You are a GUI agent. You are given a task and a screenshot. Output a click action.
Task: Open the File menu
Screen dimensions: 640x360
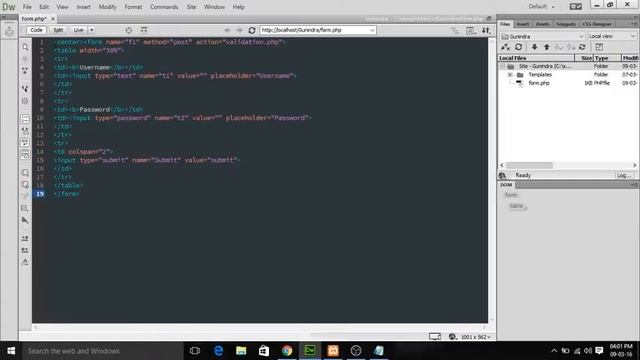[x=27, y=7]
